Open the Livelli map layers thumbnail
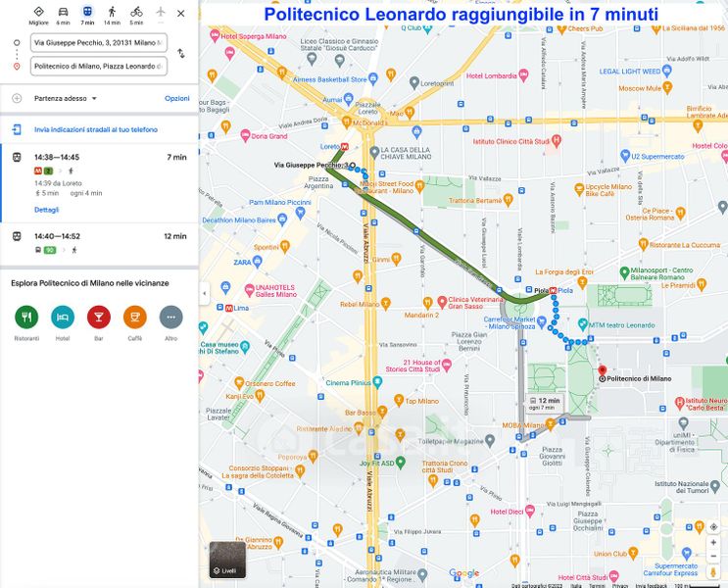 226,559
